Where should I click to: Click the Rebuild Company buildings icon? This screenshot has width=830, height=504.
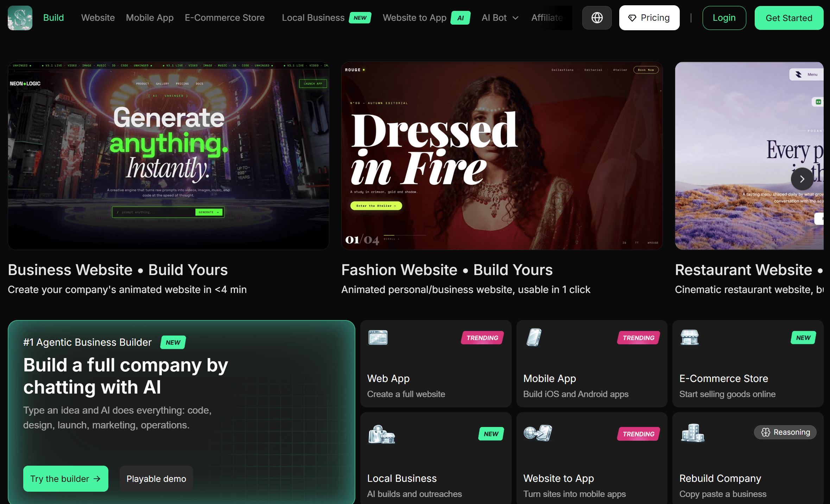coord(692,433)
